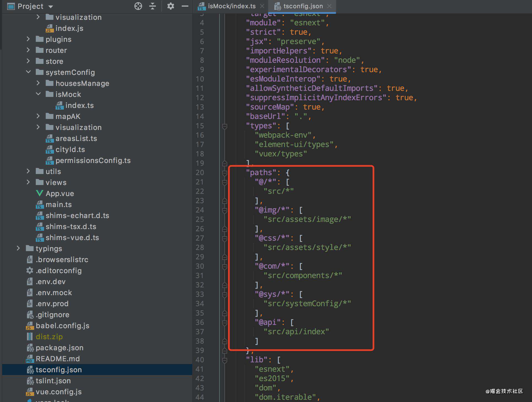Select dist.zip archive icon
Image resolution: width=532 pixels, height=402 pixels.
coord(30,336)
